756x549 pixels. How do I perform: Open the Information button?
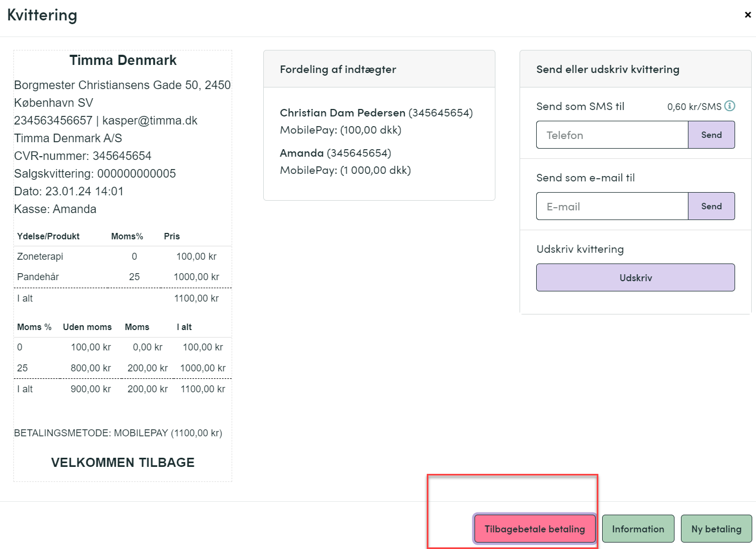[638, 529]
